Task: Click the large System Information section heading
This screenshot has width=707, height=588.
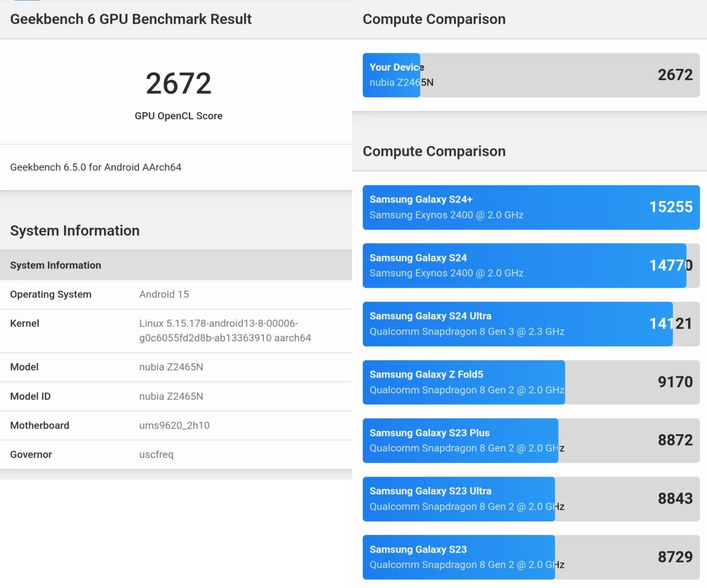Action: pos(75,231)
